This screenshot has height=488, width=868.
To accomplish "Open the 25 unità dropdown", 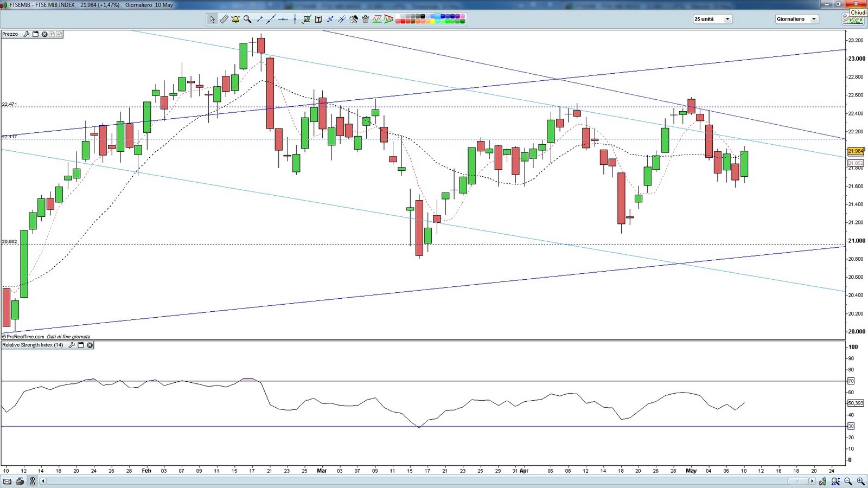I will (712, 19).
